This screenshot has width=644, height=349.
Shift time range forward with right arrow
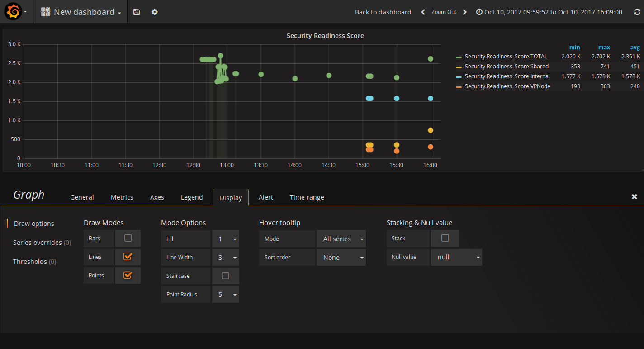[x=464, y=12]
